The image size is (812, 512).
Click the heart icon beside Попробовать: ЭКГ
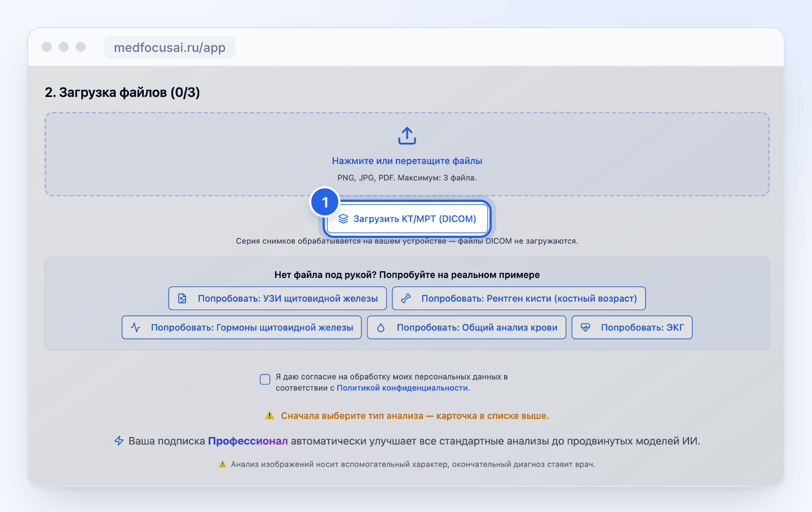[585, 327]
